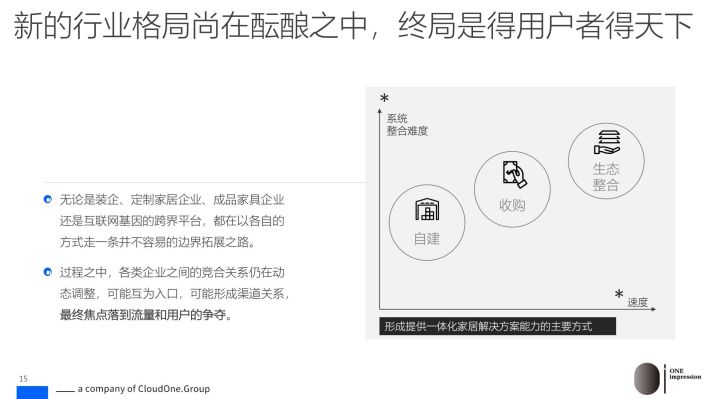
Task: Click the 速度 axis label
Action: click(638, 302)
